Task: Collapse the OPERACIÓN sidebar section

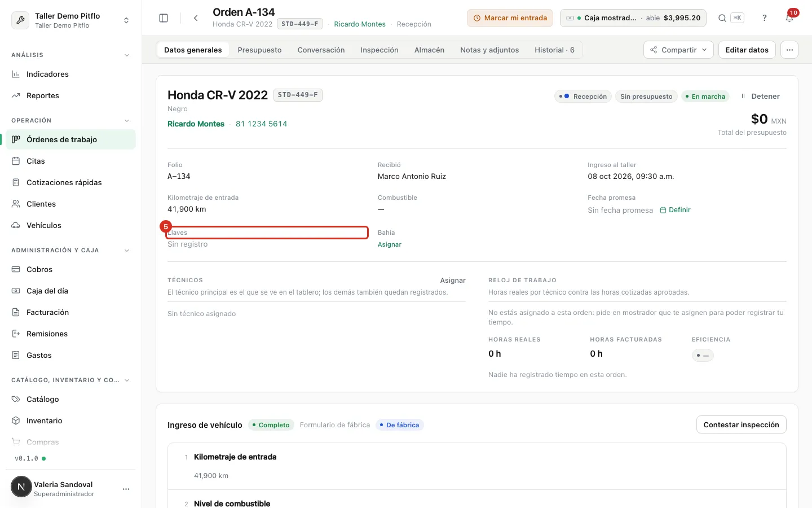Action: 127,120
